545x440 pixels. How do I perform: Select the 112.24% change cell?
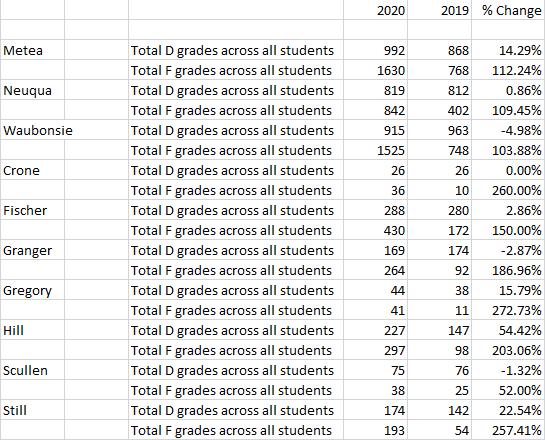[x=509, y=70]
